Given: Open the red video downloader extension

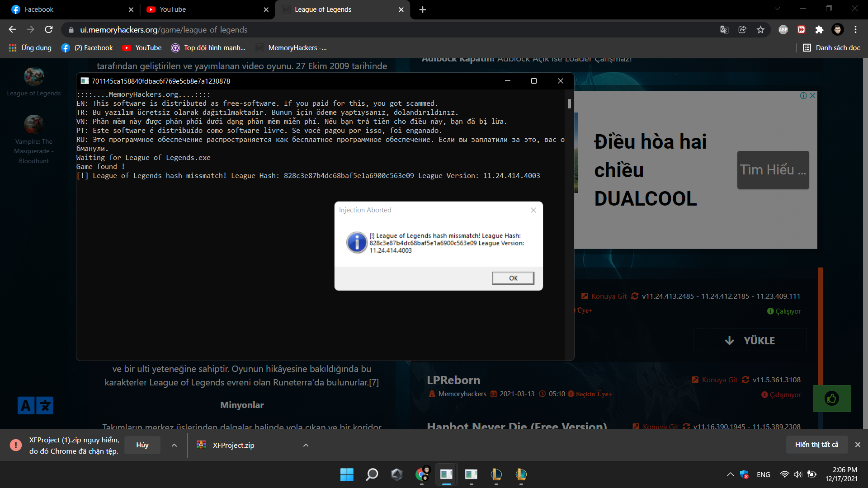Looking at the screenshot, I should click(802, 30).
